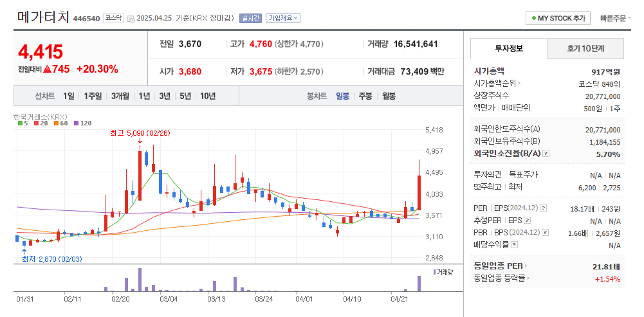Image resolution: width=644 pixels, height=317 pixels.
Task: Click the 고가 value 4,760
Action: pyautogui.click(x=261, y=44)
